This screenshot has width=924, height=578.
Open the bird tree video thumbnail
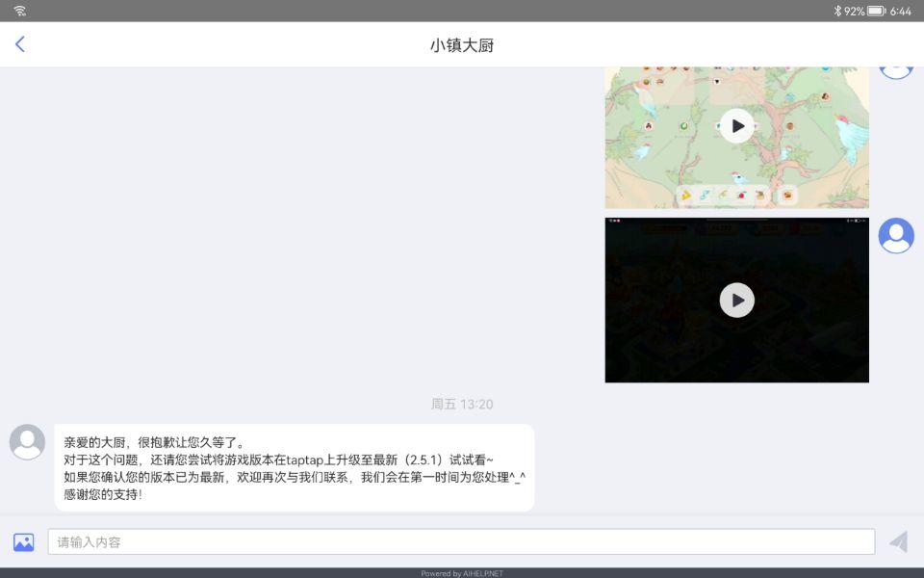pyautogui.click(x=736, y=138)
